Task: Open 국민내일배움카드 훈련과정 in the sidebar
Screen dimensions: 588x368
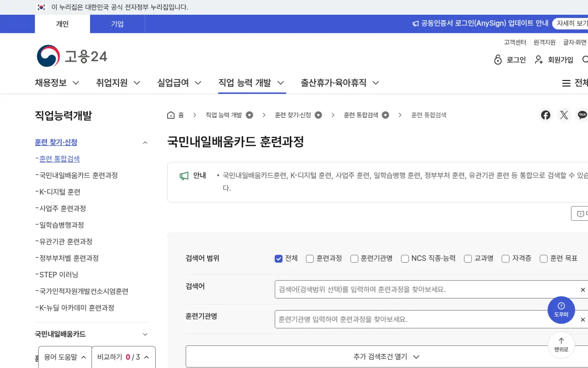Action: tap(78, 175)
